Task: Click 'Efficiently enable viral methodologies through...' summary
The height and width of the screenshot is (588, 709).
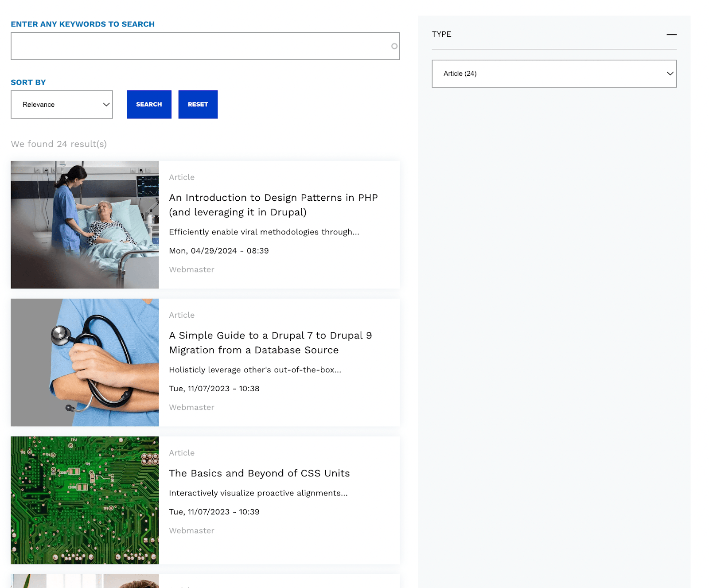Action: pyautogui.click(x=264, y=232)
